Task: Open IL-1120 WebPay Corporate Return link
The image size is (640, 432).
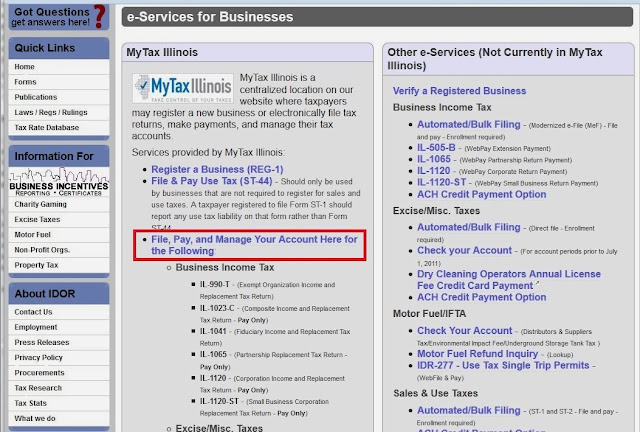Action: [x=433, y=171]
